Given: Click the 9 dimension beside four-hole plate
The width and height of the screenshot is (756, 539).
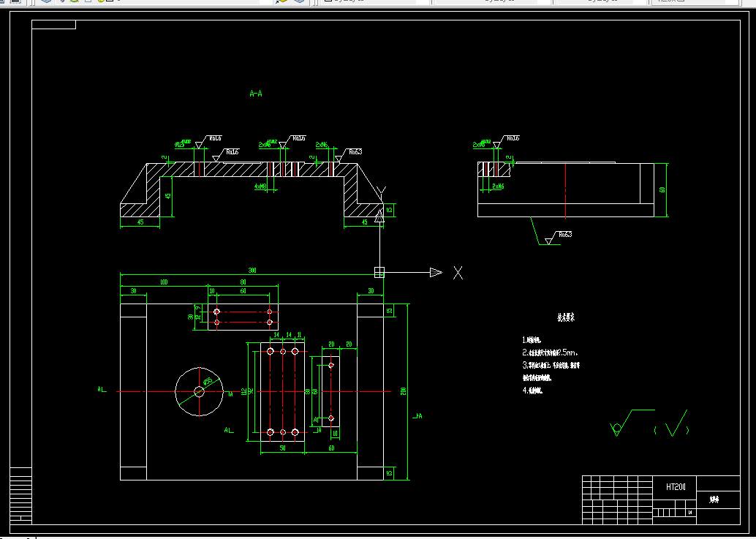Looking at the screenshot, I should pos(197,308).
